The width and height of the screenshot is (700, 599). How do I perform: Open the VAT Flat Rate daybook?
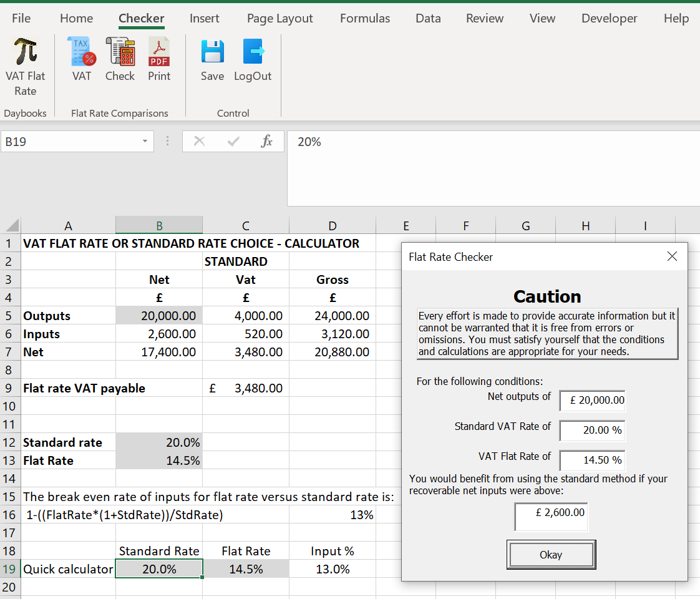coord(26,67)
